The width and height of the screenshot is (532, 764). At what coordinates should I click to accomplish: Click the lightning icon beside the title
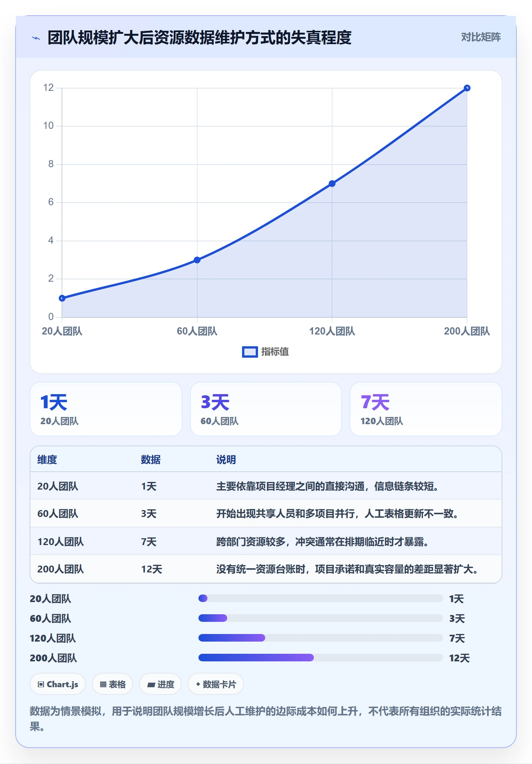point(36,38)
